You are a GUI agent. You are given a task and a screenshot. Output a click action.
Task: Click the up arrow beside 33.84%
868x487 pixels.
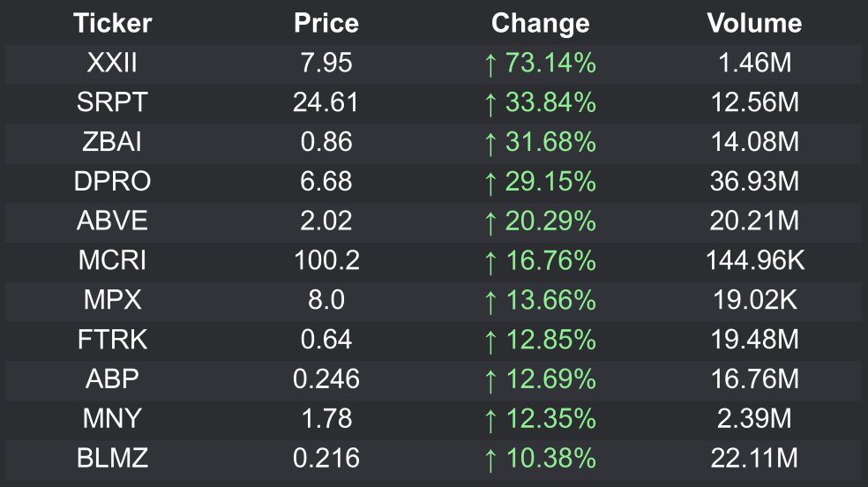[x=490, y=104]
